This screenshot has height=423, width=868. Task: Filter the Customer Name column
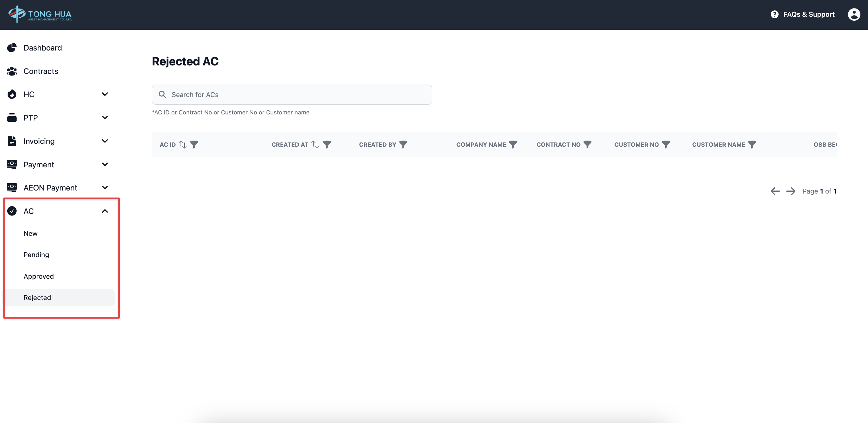click(752, 144)
